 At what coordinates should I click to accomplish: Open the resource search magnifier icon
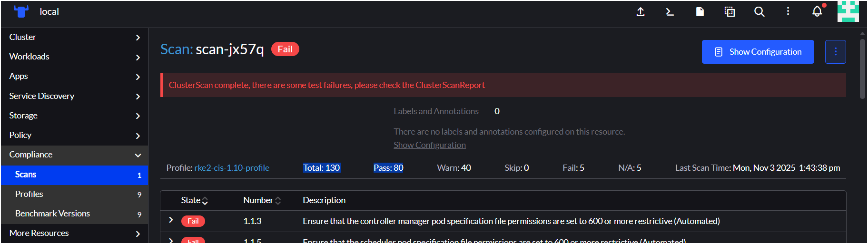pos(759,12)
